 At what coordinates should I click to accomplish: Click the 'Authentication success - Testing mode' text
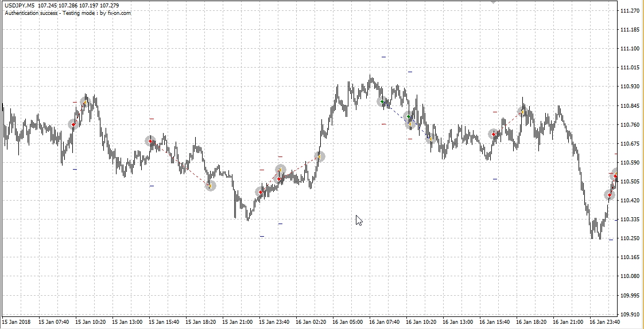tap(50, 13)
